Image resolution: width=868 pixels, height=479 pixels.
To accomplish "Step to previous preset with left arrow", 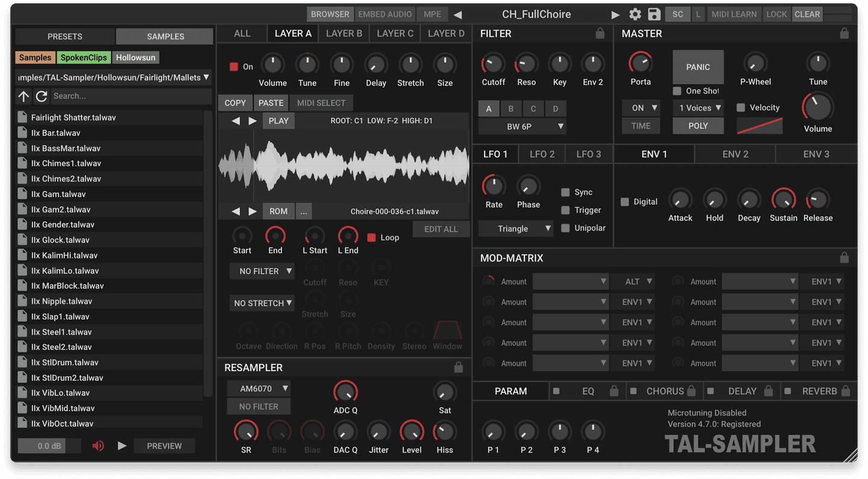I will point(458,14).
